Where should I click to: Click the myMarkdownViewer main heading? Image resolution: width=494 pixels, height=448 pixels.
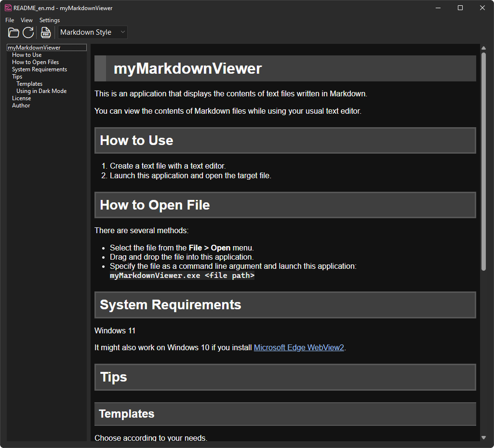click(285, 68)
